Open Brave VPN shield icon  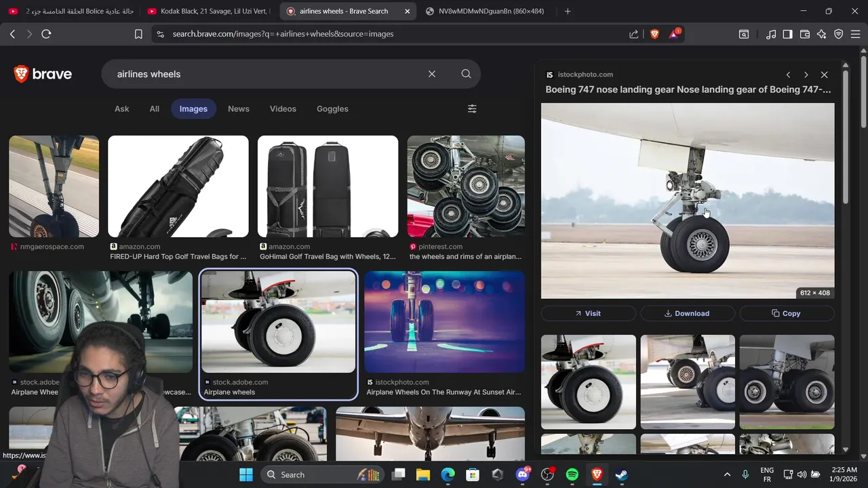(x=839, y=34)
